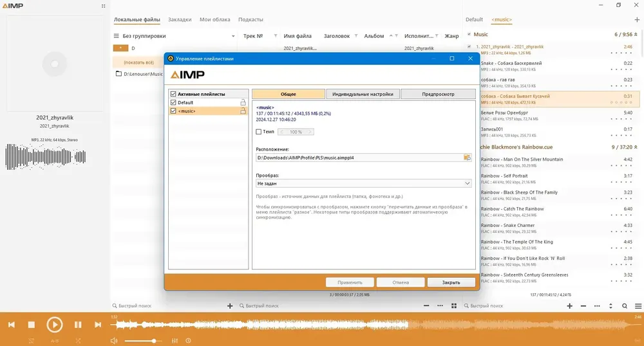Stop playback with the square button
Viewport: 644px width, 346px height.
pos(31,325)
